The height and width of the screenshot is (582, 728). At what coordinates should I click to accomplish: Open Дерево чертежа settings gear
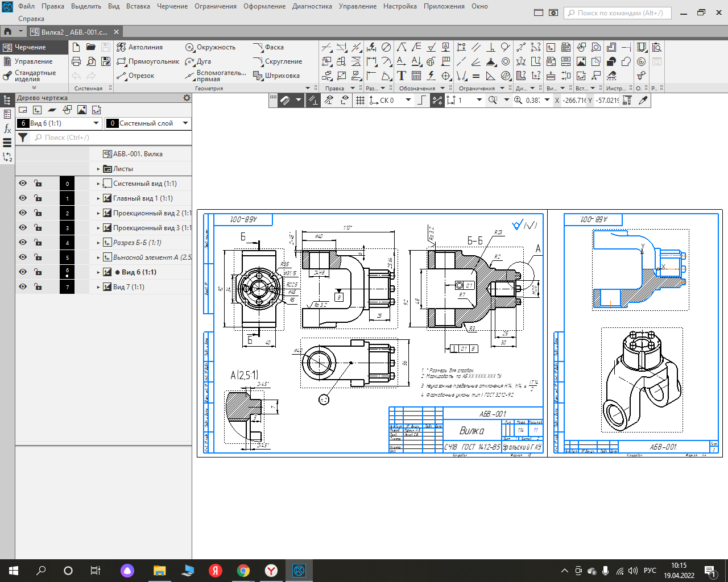pyautogui.click(x=187, y=98)
